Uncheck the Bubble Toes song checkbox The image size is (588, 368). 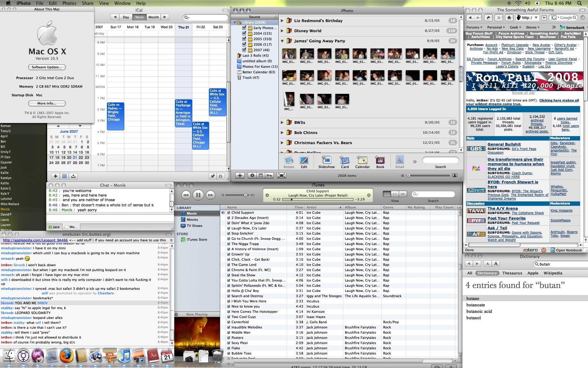pyautogui.click(x=228, y=353)
